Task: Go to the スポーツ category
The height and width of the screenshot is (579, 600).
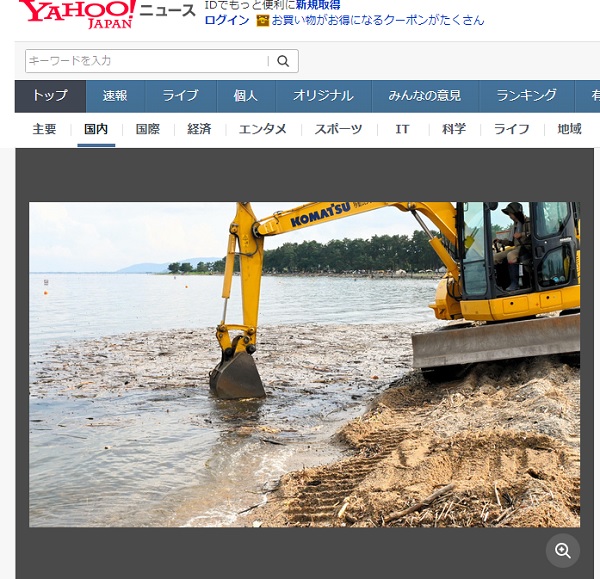Action: [x=338, y=129]
